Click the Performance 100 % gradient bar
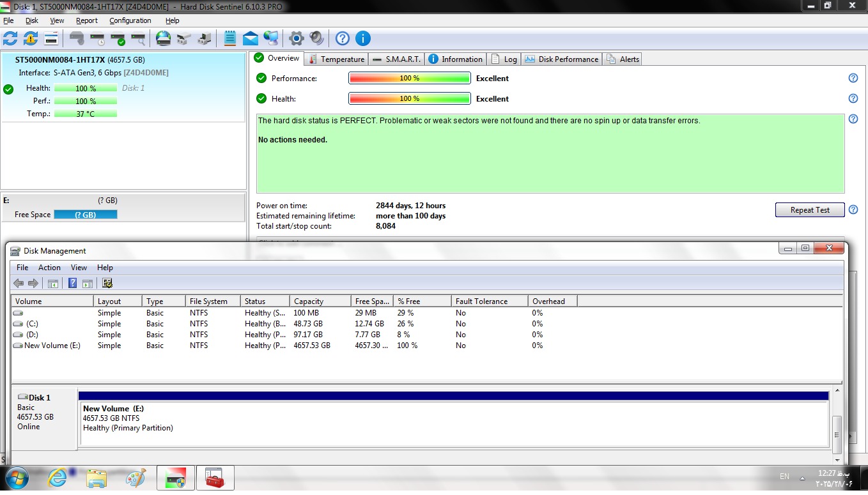 410,78
